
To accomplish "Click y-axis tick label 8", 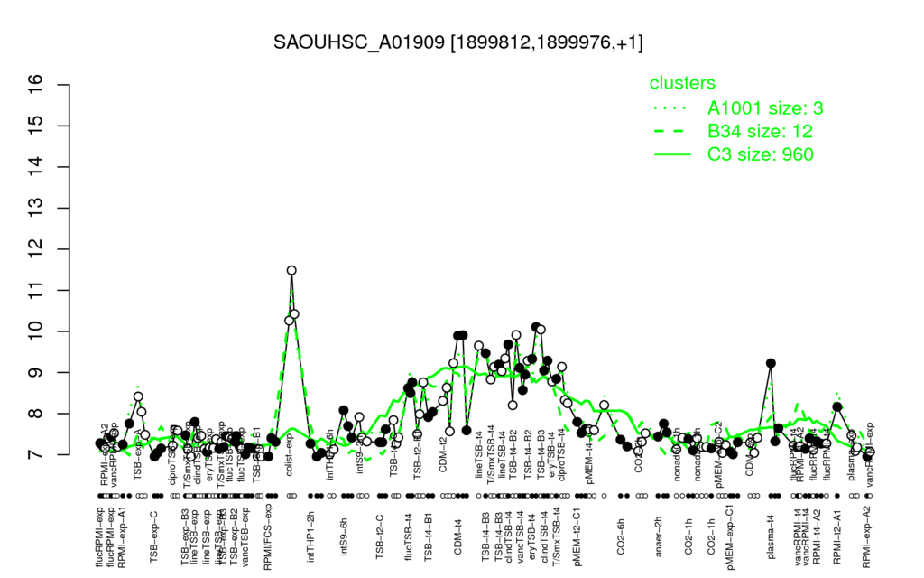I will [35, 414].
